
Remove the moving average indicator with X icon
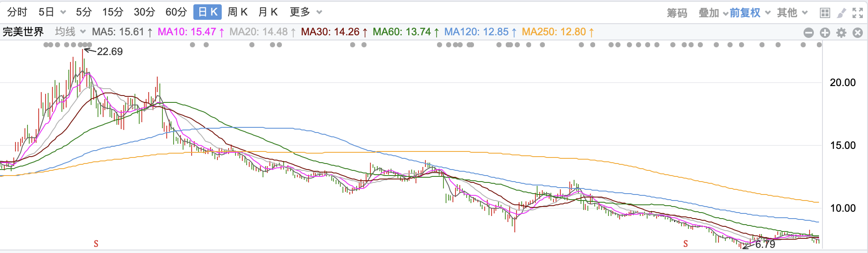tap(858, 33)
